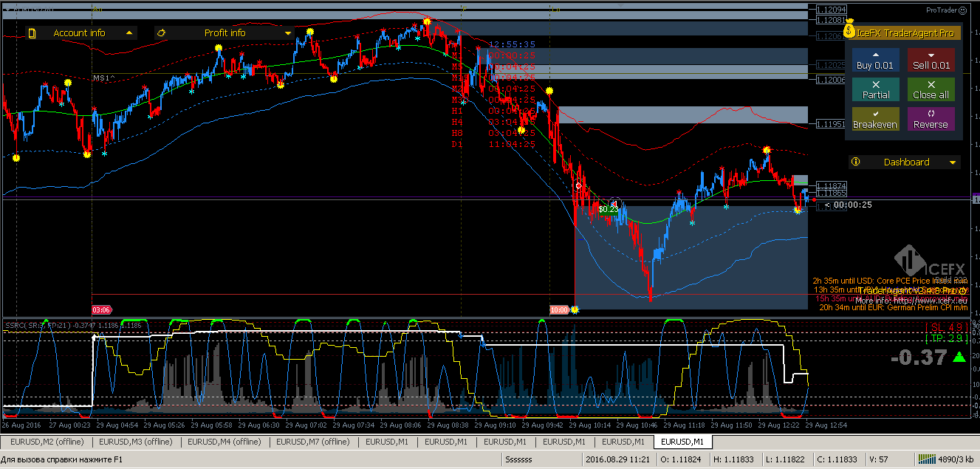Click the 1.12006 price level label
980x469 pixels.
pyautogui.click(x=831, y=79)
